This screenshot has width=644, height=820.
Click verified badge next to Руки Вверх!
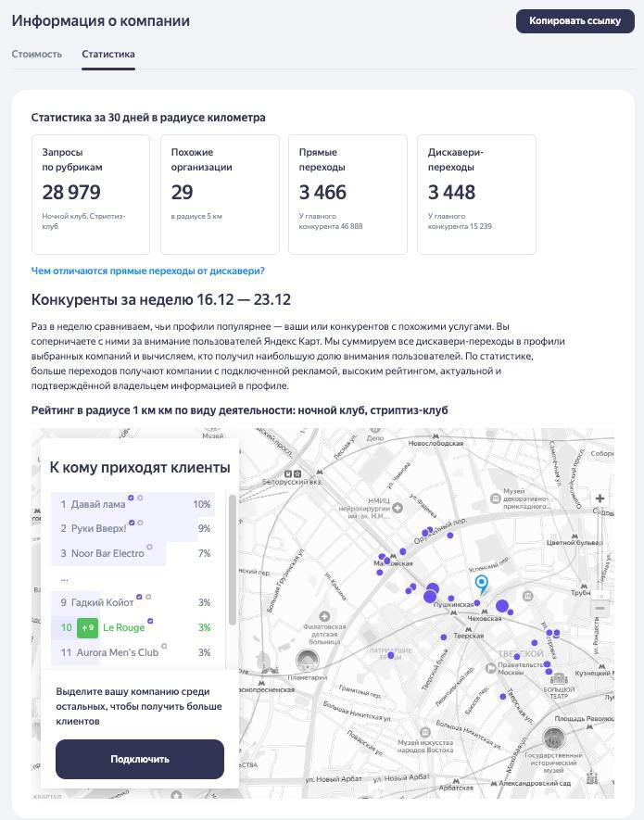(x=132, y=523)
